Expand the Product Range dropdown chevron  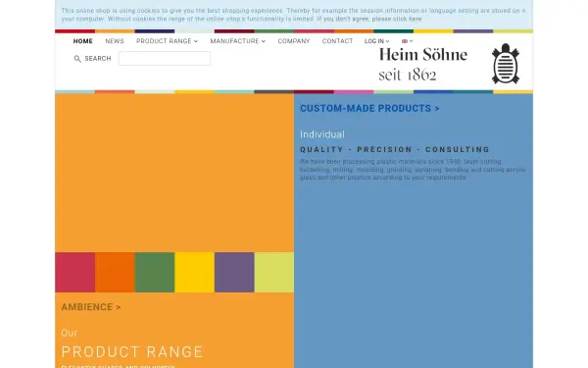pyautogui.click(x=196, y=41)
